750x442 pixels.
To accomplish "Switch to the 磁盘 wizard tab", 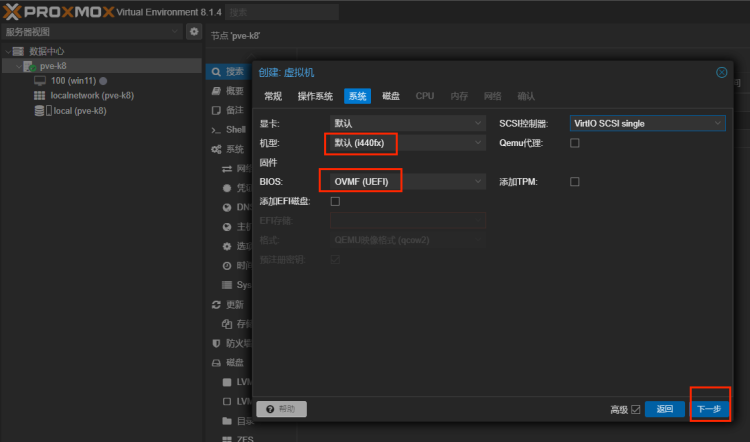I will [x=391, y=96].
